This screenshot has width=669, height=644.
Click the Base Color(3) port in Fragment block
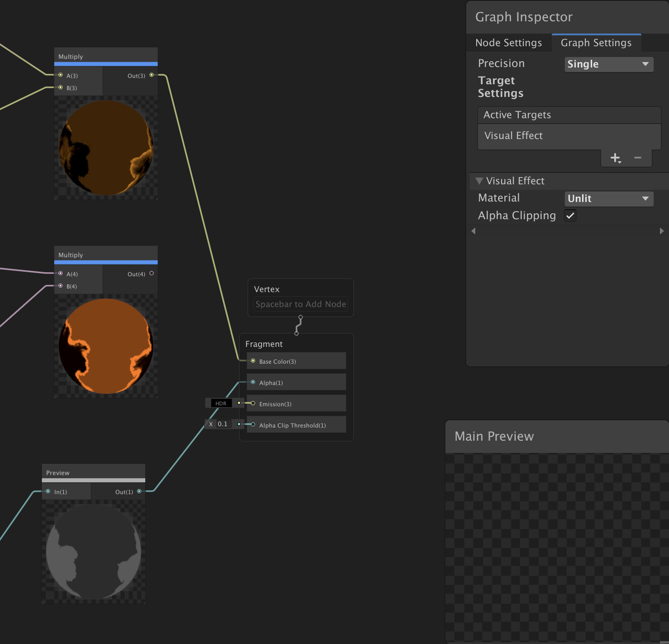coord(253,361)
